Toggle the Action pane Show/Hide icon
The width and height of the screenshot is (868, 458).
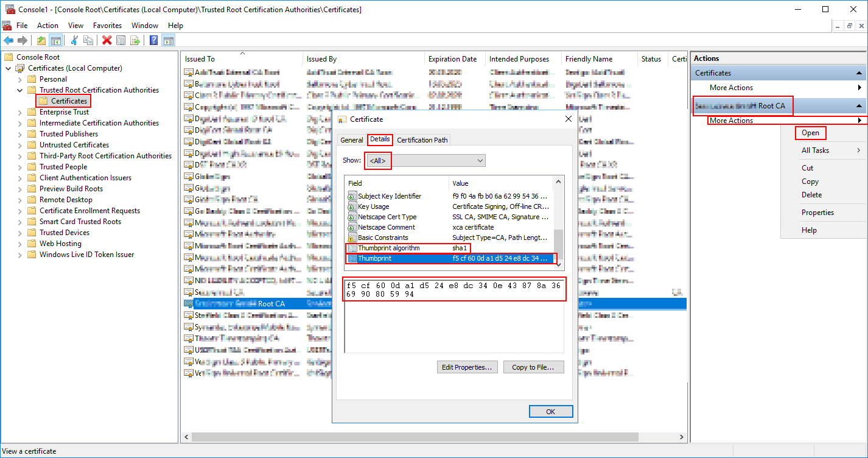click(168, 40)
